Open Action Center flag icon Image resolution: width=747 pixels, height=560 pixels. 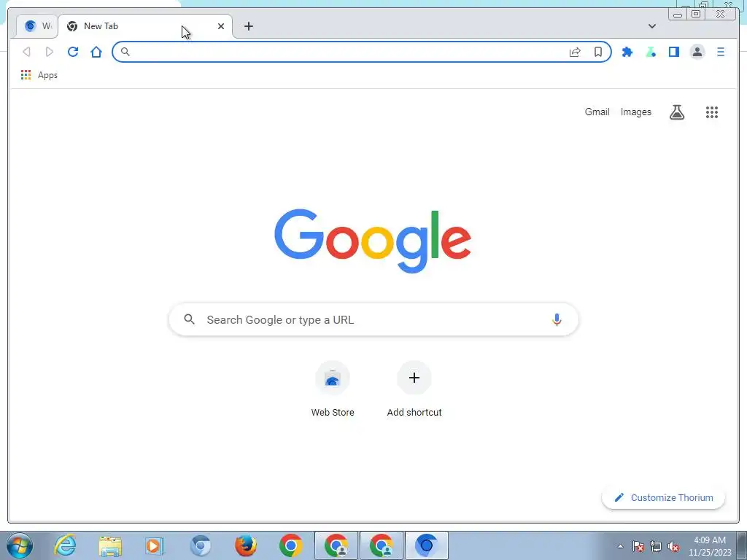click(638, 546)
